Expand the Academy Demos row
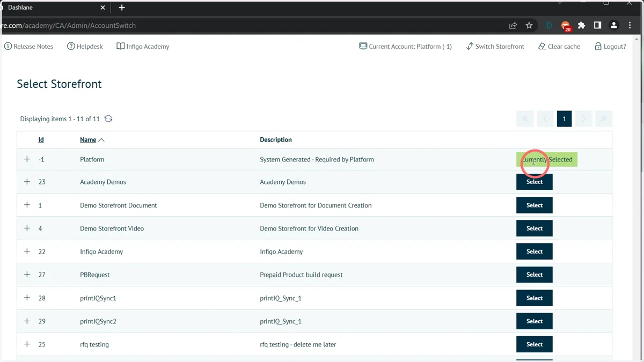 27,182
